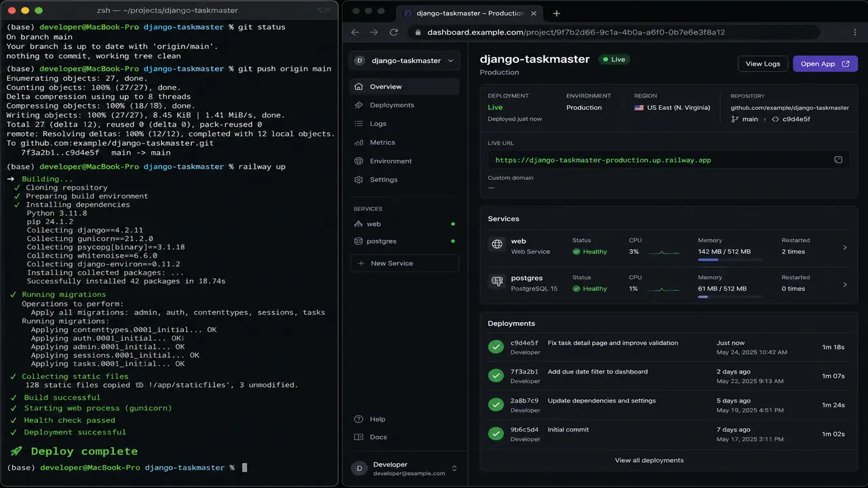Switch to the django-taskmaster – Production browser tab
868x488 pixels.
[x=469, y=13]
